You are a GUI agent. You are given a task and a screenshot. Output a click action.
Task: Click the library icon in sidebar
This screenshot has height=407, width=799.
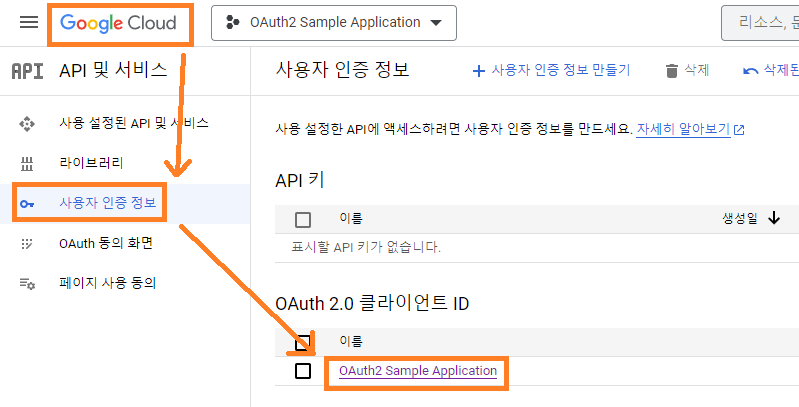point(26,164)
